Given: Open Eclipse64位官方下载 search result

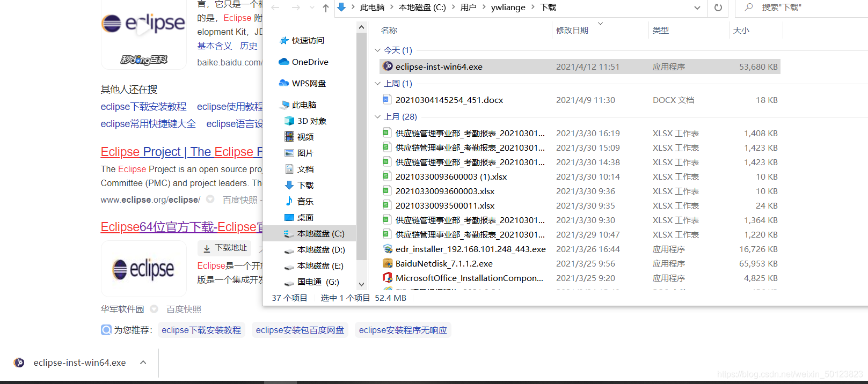Looking at the screenshot, I should [181, 227].
